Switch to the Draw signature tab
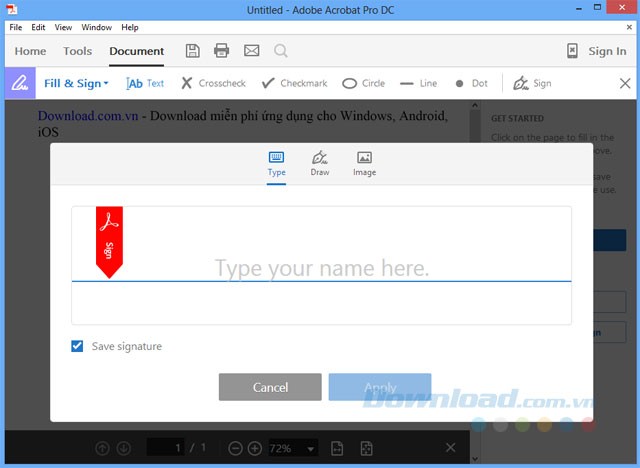Screen dimensions: 640x468 [x=320, y=164]
